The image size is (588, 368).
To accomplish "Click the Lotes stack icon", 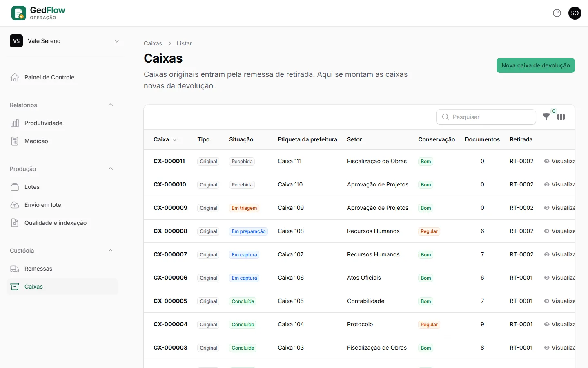I will click(15, 187).
